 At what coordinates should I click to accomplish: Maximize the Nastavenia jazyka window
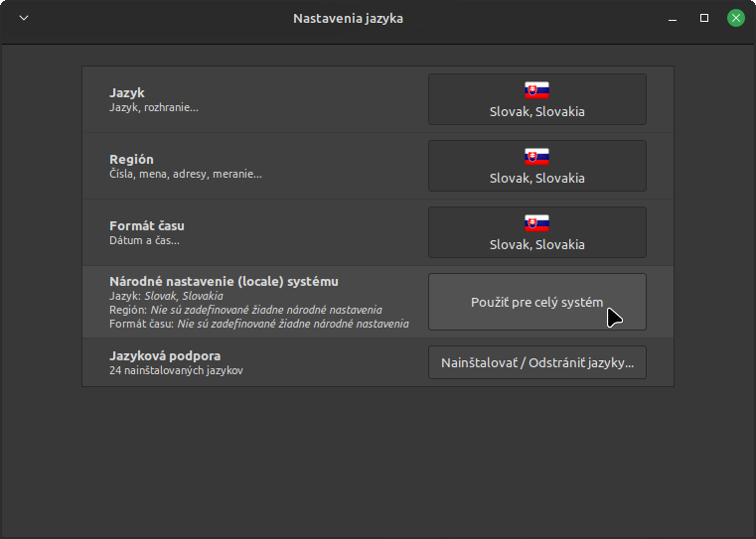[704, 18]
